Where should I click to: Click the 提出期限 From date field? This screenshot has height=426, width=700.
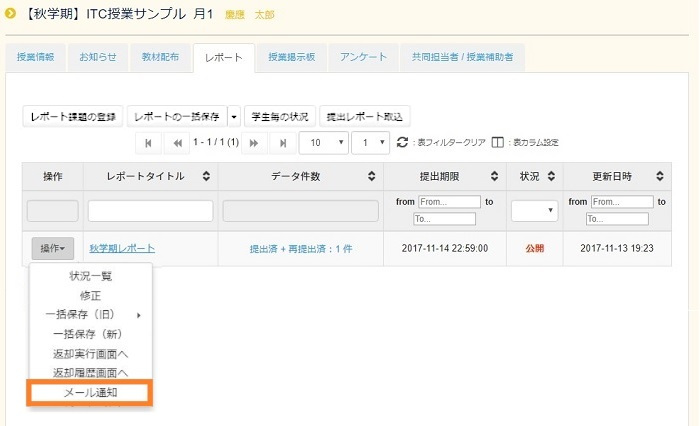point(449,202)
